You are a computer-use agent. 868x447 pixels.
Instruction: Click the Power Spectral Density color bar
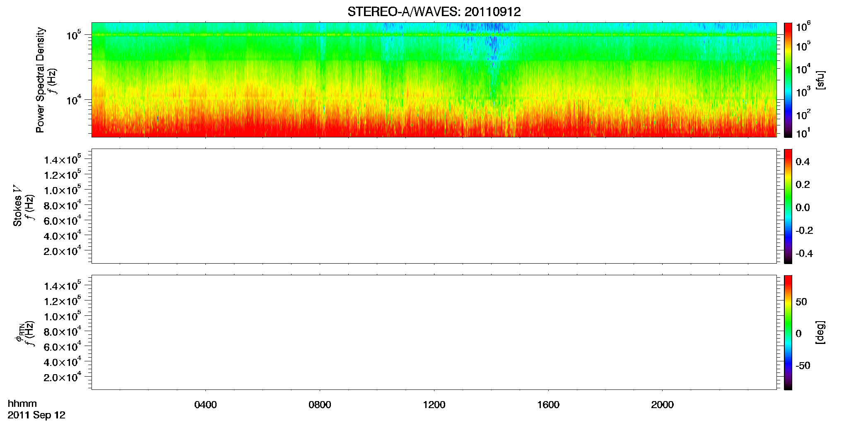(x=788, y=80)
